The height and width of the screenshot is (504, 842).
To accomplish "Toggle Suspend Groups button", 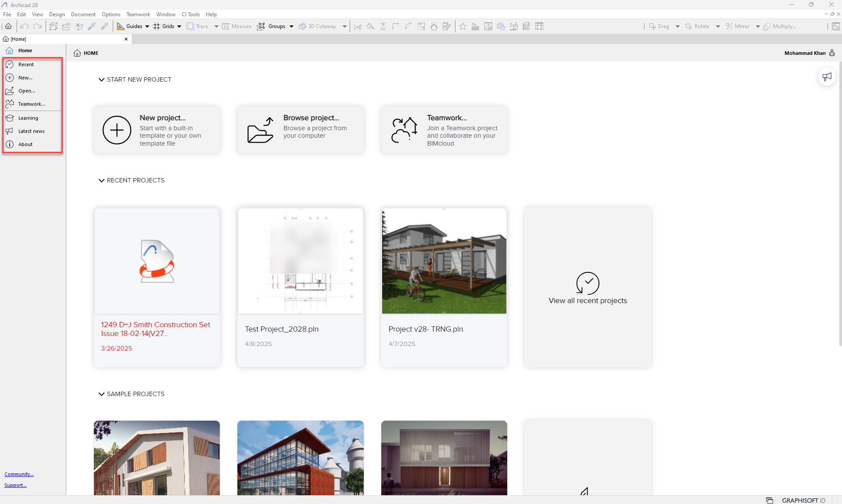I will [272, 26].
